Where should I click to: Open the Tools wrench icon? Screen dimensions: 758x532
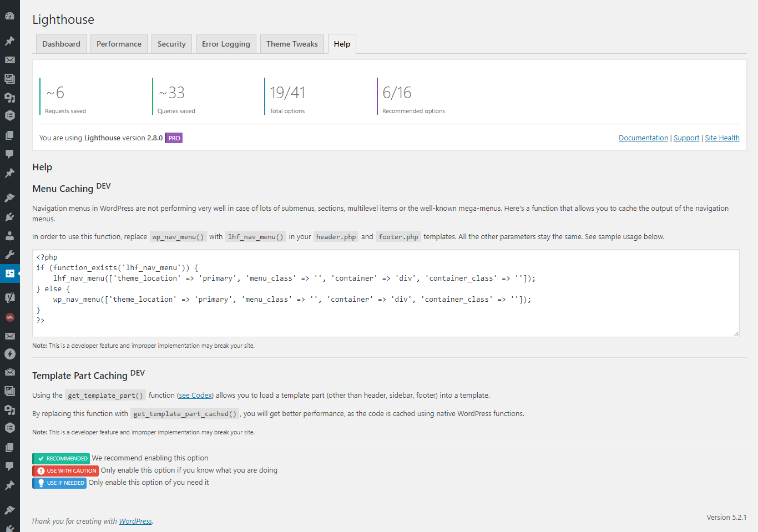[9, 255]
